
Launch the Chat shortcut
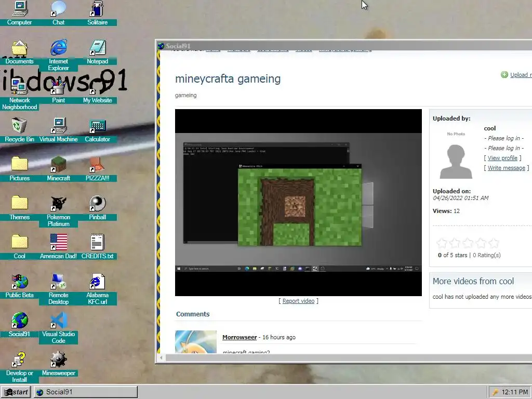(x=58, y=14)
